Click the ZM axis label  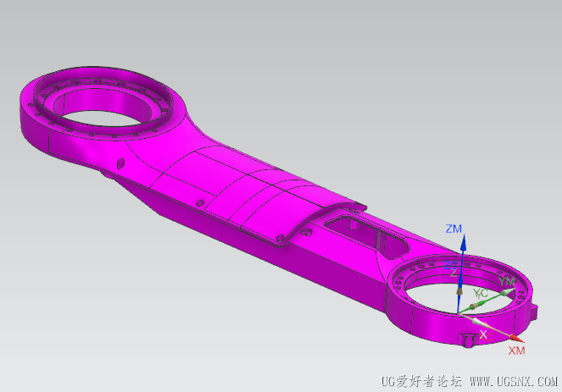453,229
